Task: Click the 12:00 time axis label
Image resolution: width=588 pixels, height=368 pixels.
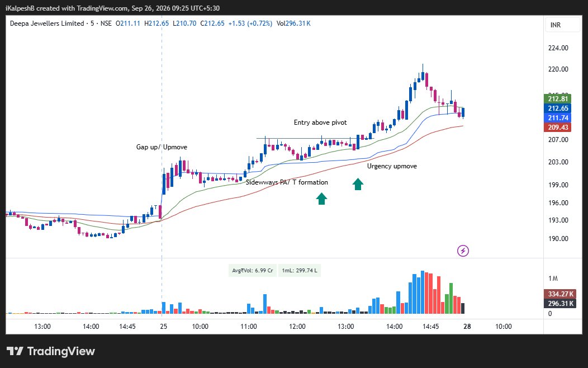Action: point(297,327)
